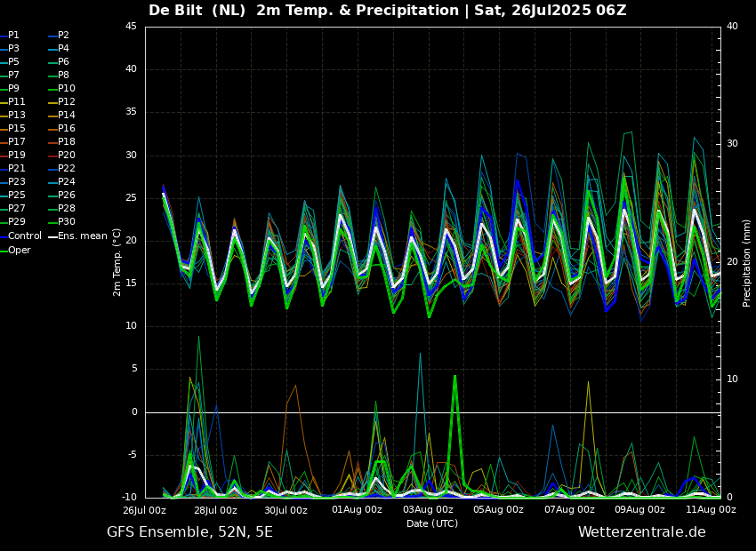Viewport: 756px width, 551px height.
Task: Click the Control run legend entry
Action: pyautogui.click(x=20, y=236)
